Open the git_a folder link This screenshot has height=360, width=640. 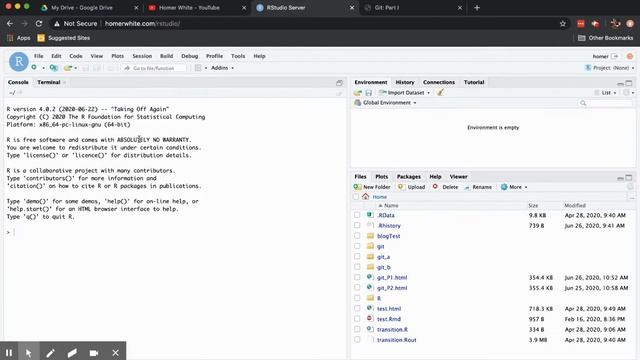pos(383,257)
